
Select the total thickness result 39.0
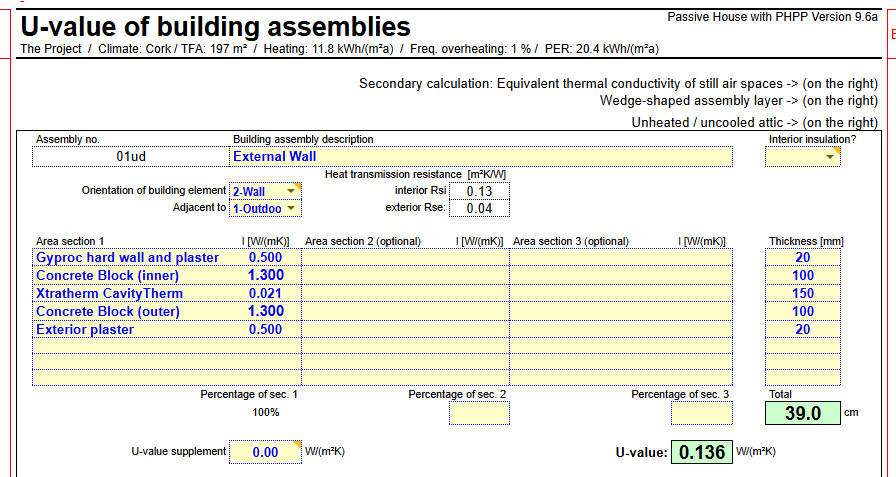803,413
